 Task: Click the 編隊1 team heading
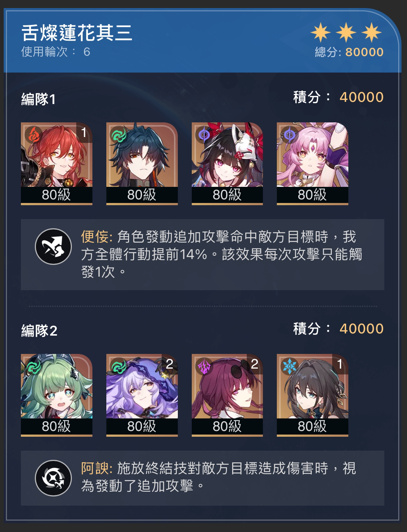tap(38, 99)
